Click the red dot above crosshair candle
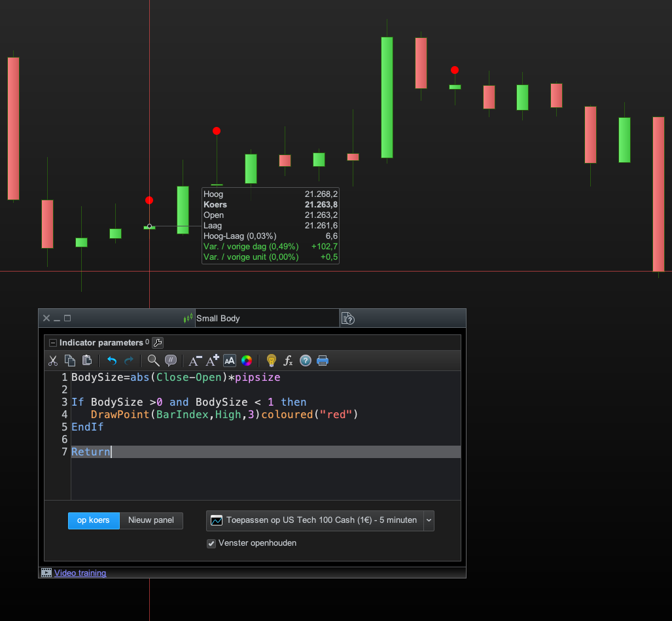 (149, 200)
